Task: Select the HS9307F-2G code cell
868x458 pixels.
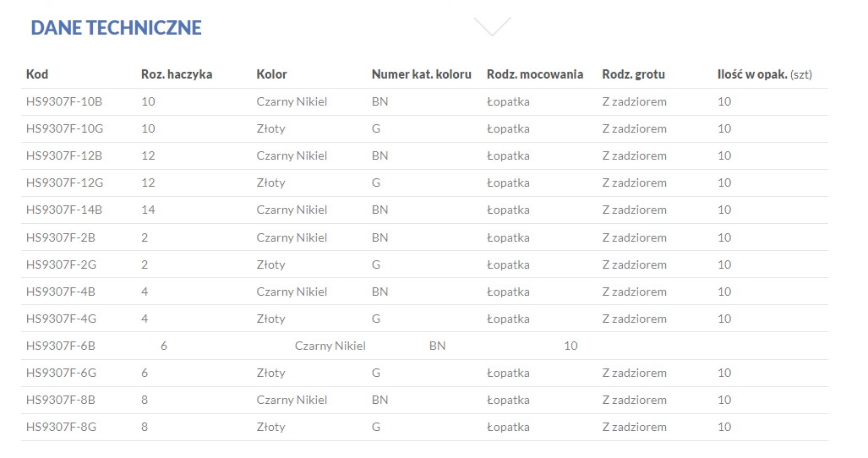Action: tap(61, 264)
